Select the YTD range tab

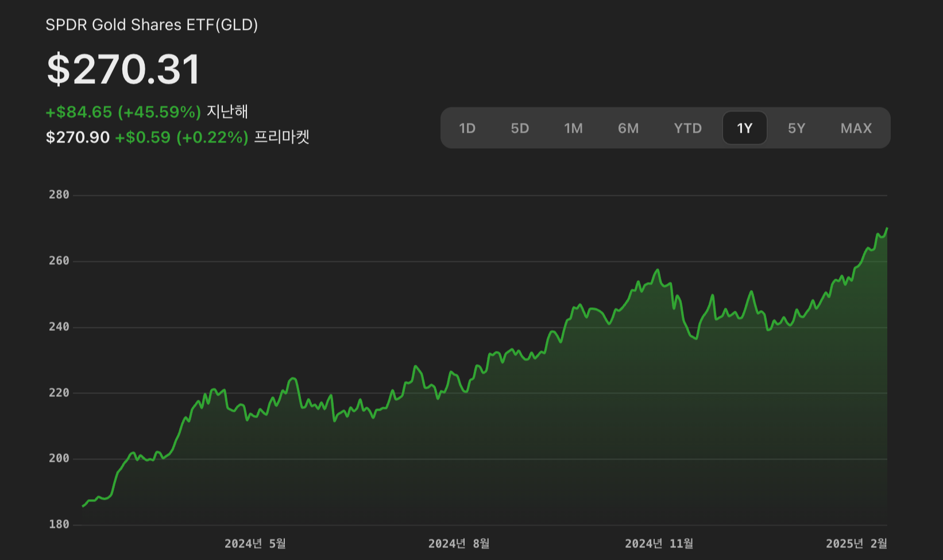[687, 128]
